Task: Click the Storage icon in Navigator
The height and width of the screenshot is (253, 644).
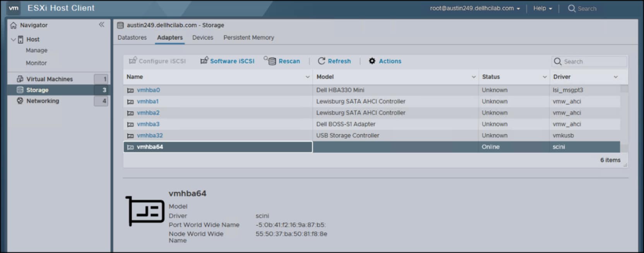Action: coord(20,90)
